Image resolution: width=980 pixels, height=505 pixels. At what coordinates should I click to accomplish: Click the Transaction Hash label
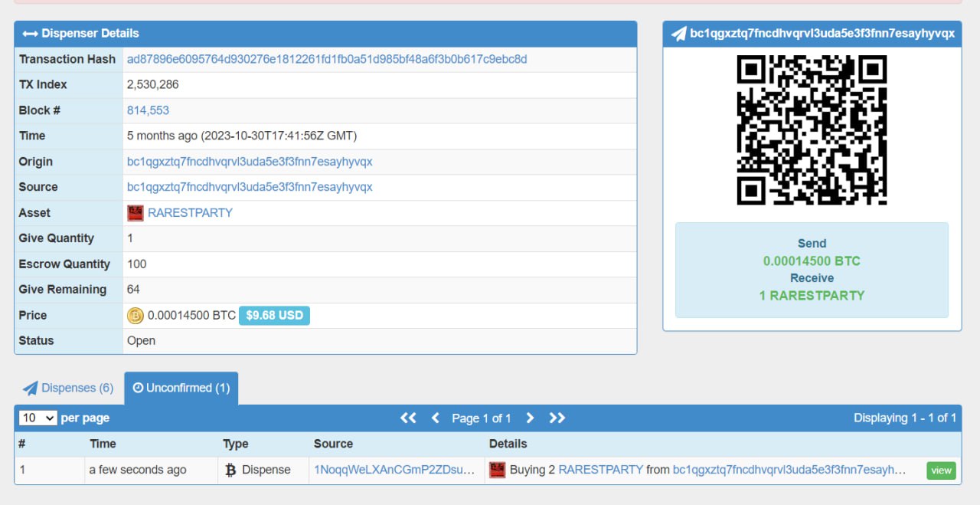click(x=67, y=59)
